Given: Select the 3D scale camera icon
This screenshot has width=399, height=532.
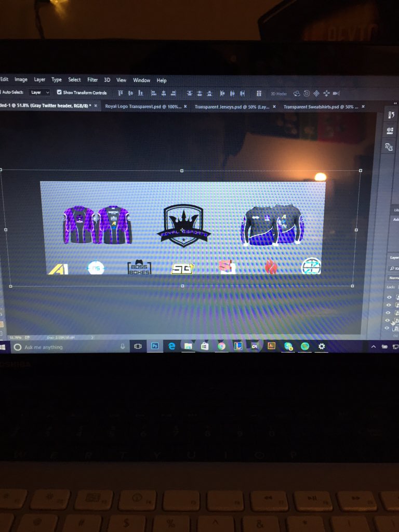Looking at the screenshot, I should [x=336, y=94].
